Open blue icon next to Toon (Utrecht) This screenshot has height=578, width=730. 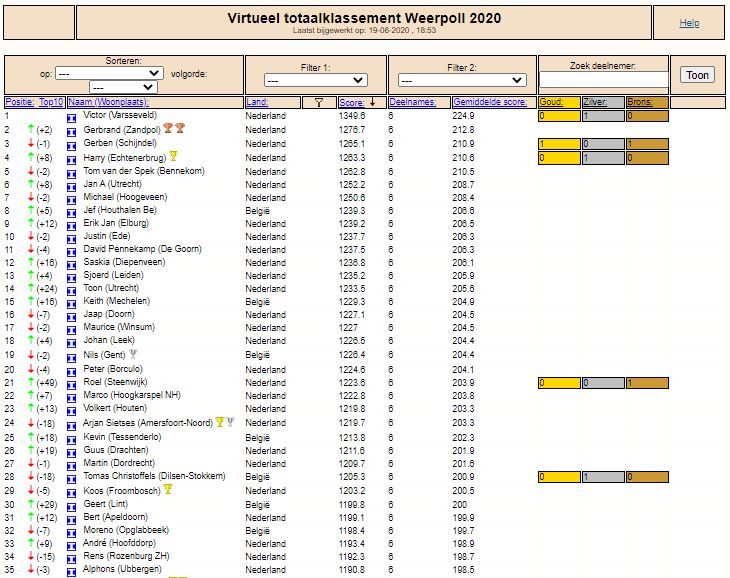tap(71, 291)
